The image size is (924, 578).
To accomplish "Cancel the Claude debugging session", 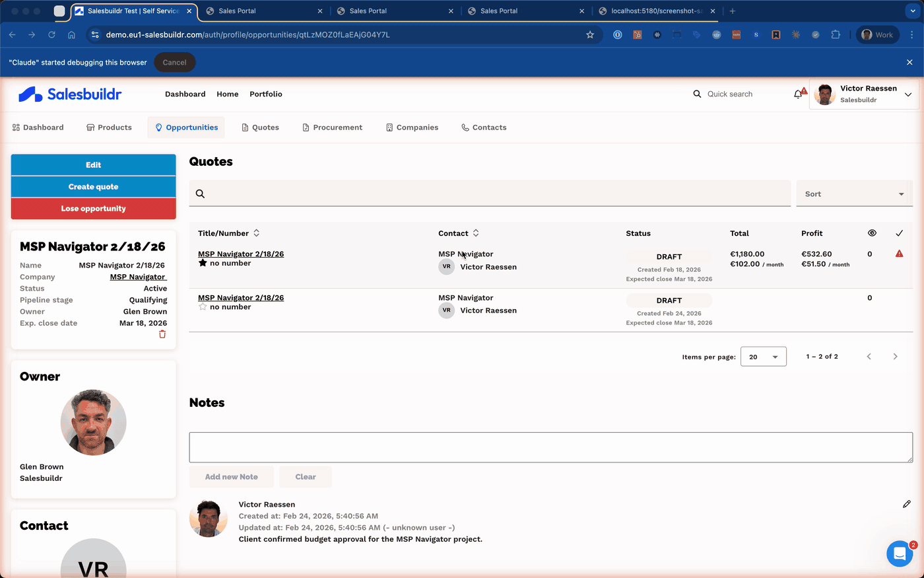I will [x=174, y=63].
